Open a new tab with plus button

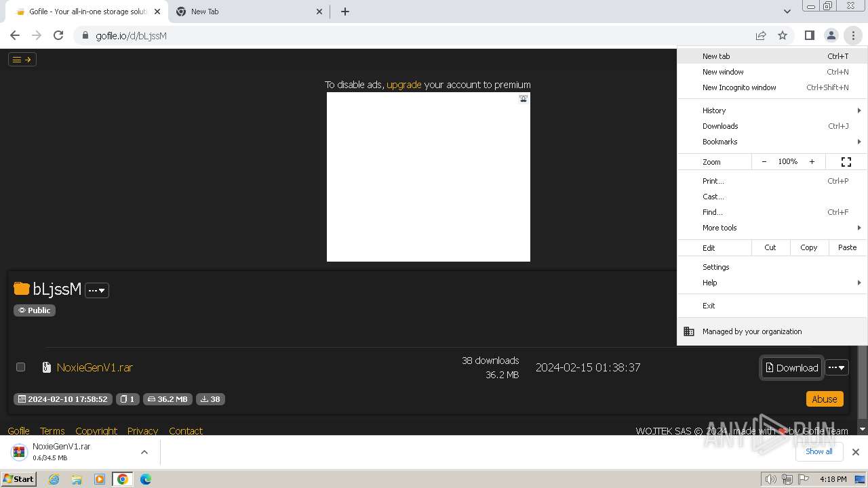click(x=344, y=12)
